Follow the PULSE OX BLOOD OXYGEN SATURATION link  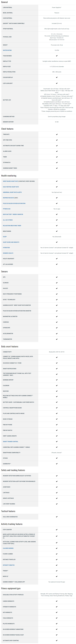coord(14,203)
